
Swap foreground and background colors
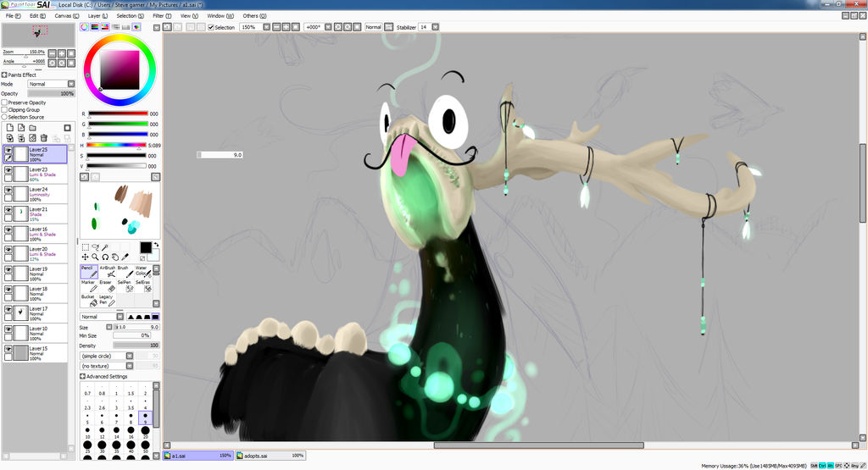pyautogui.click(x=156, y=245)
